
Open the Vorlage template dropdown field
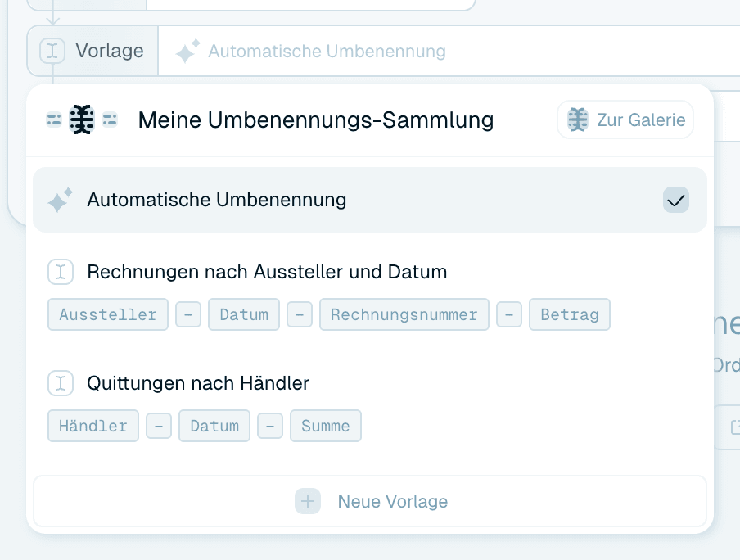pos(449,51)
